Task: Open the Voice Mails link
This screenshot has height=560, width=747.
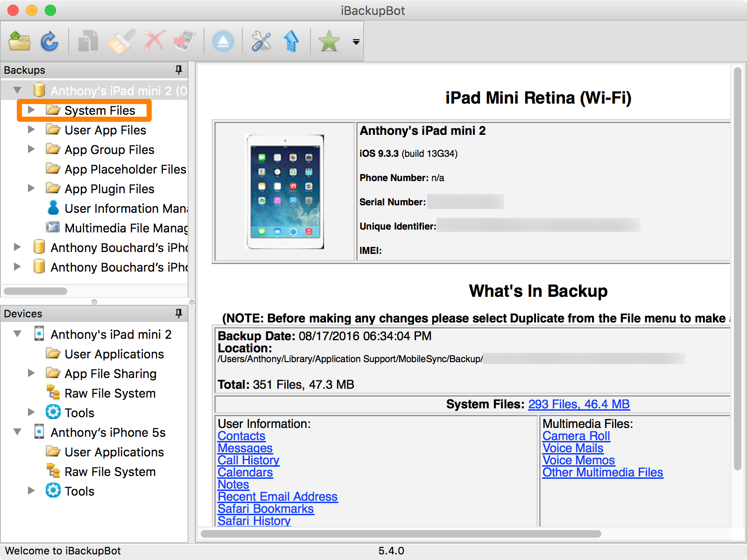Action: point(573,448)
